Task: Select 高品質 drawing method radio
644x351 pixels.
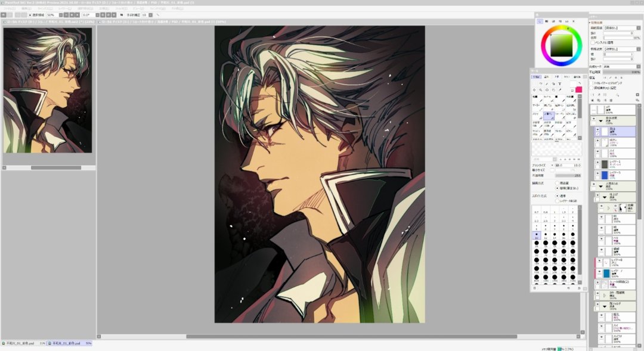Action: point(558,183)
